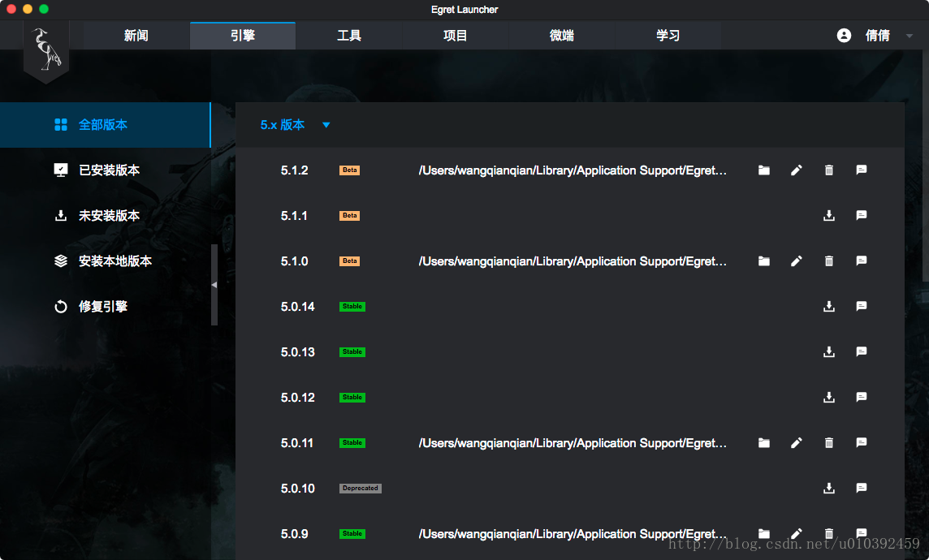Image resolution: width=929 pixels, height=560 pixels.
Task: Click the install path text of 5.0.11
Action: (573, 443)
